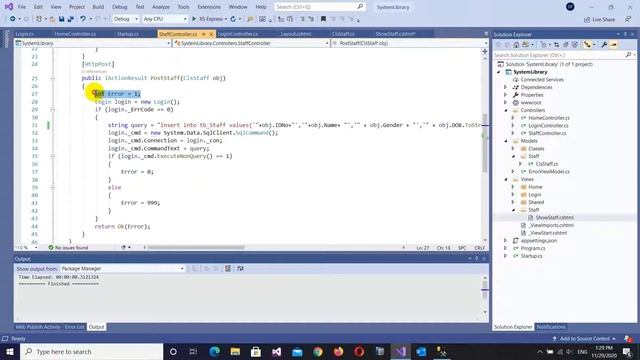Collapse the else block outline at line 39

pyautogui.click(x=53, y=187)
